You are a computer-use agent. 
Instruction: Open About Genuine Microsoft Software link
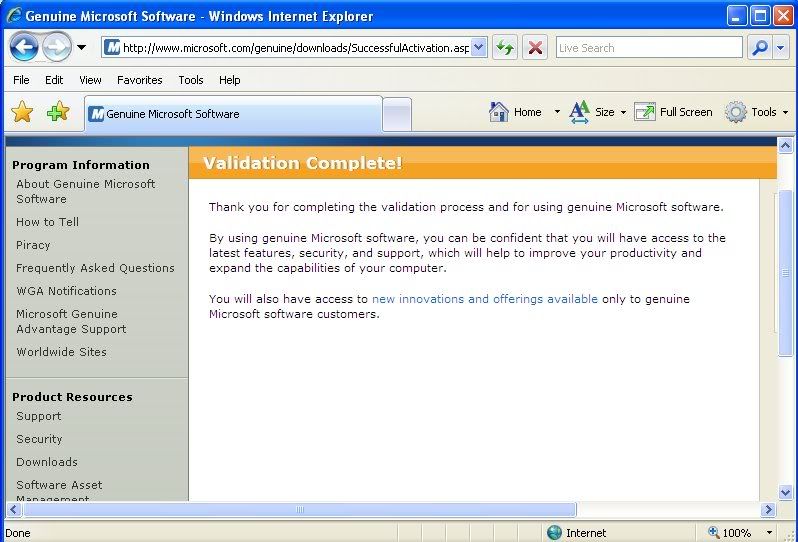click(86, 191)
